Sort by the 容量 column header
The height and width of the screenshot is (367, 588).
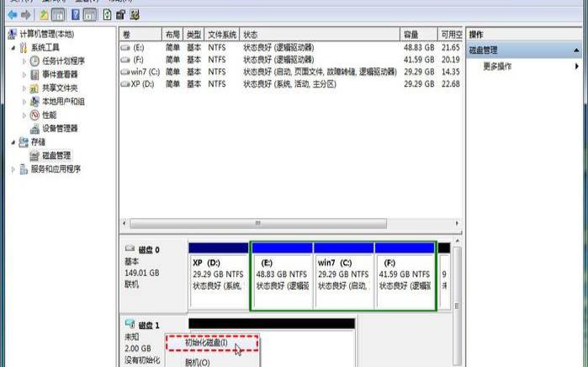pyautogui.click(x=419, y=35)
